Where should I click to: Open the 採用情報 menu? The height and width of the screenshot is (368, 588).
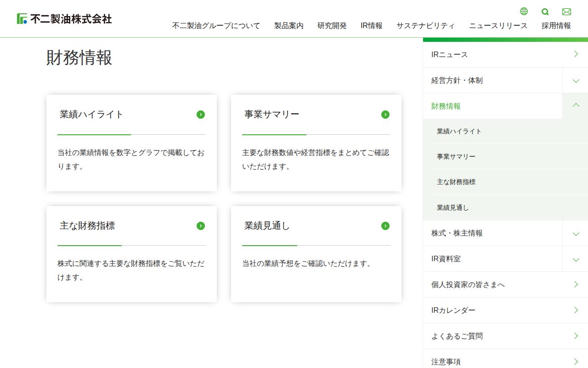(x=556, y=26)
